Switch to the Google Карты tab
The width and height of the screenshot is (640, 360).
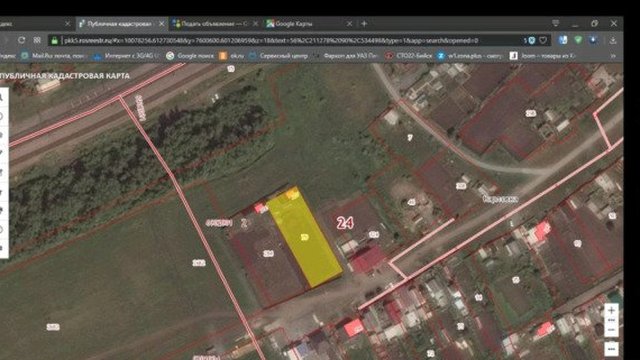click(309, 24)
